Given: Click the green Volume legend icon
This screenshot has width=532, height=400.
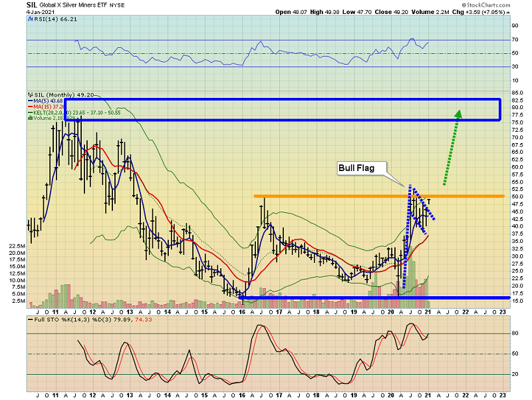Looking at the screenshot, I should click(30, 117).
